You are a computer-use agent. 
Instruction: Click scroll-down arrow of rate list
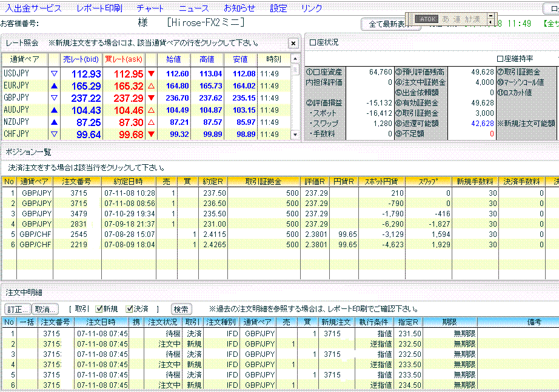click(x=295, y=135)
